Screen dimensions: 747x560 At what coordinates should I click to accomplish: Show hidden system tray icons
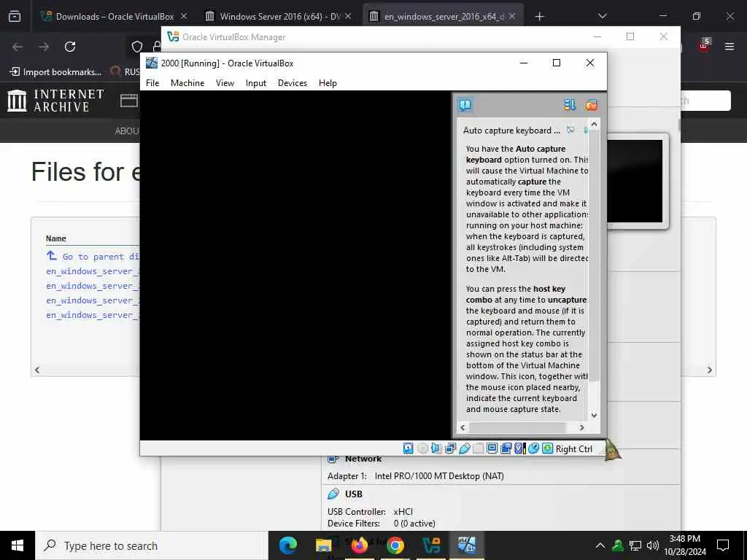tap(600, 545)
